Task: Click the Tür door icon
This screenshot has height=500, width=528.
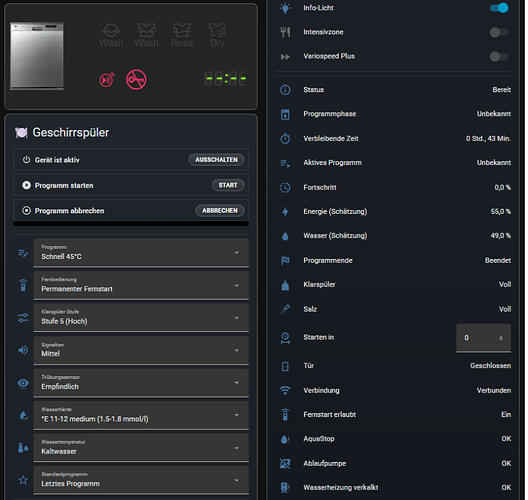Action: coord(285,366)
